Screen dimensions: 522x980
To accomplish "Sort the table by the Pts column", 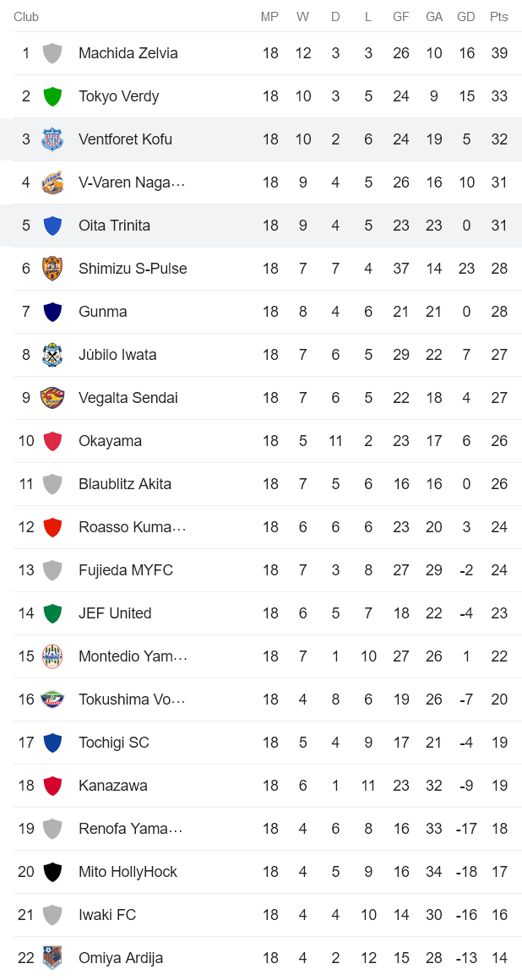I will [499, 16].
